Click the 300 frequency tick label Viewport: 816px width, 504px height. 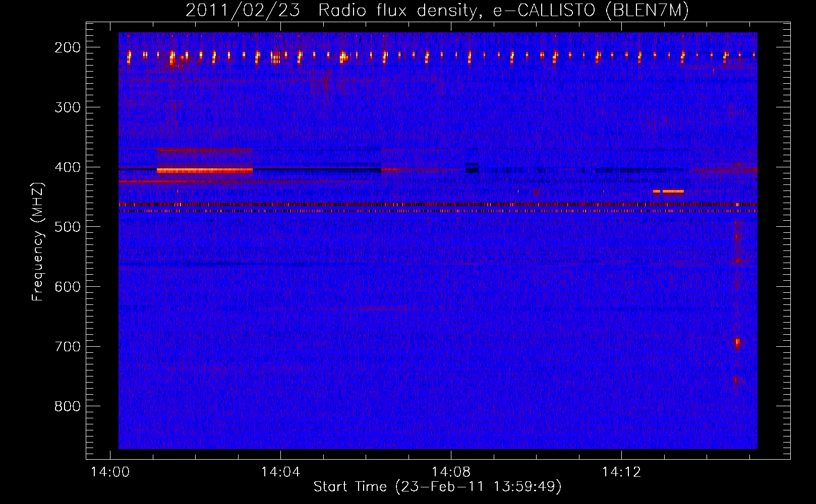(x=67, y=107)
